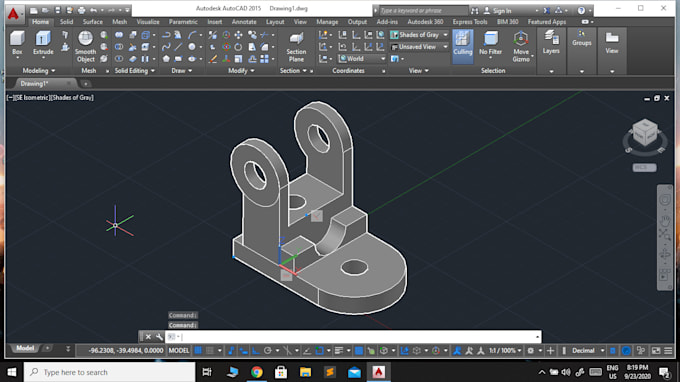Image resolution: width=680 pixels, height=382 pixels.
Task: Switch to the Surface ribbon tab
Action: pyautogui.click(x=93, y=22)
